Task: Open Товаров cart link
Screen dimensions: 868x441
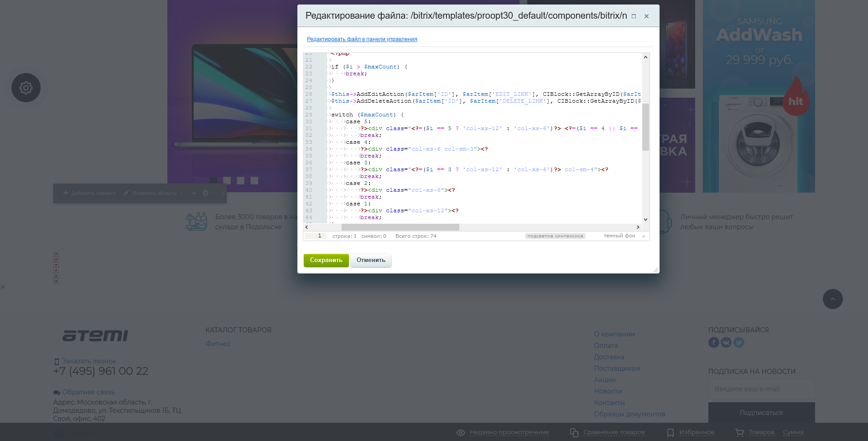Action: 761,432
